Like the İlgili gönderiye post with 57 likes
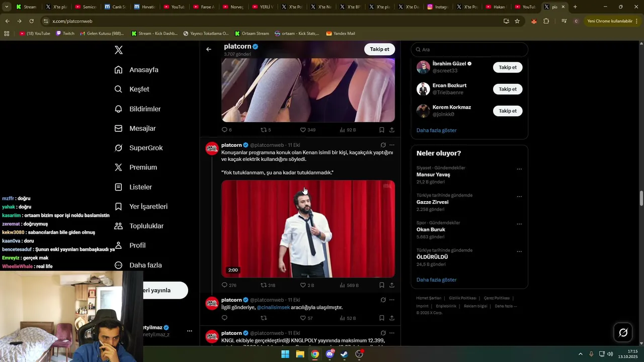Image resolution: width=644 pixels, height=362 pixels. point(306,318)
